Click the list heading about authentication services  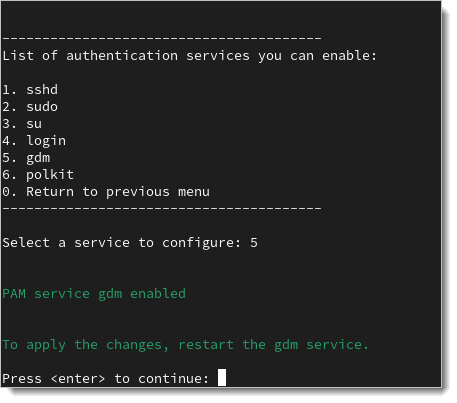coord(190,56)
